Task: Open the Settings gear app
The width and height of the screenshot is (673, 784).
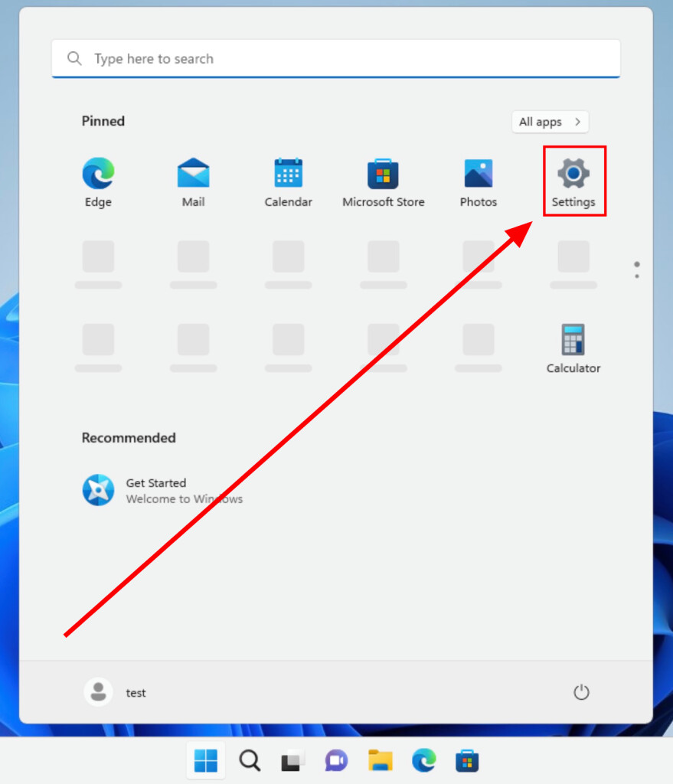Action: tap(574, 181)
